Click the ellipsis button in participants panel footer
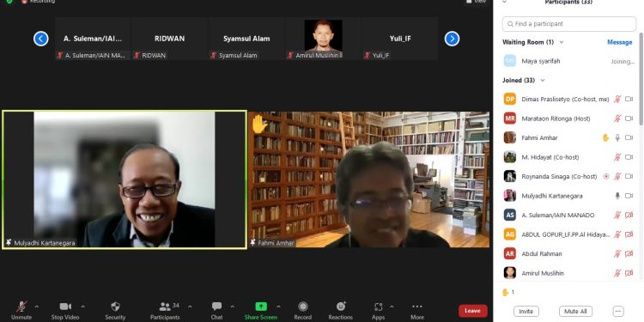 coord(618,312)
